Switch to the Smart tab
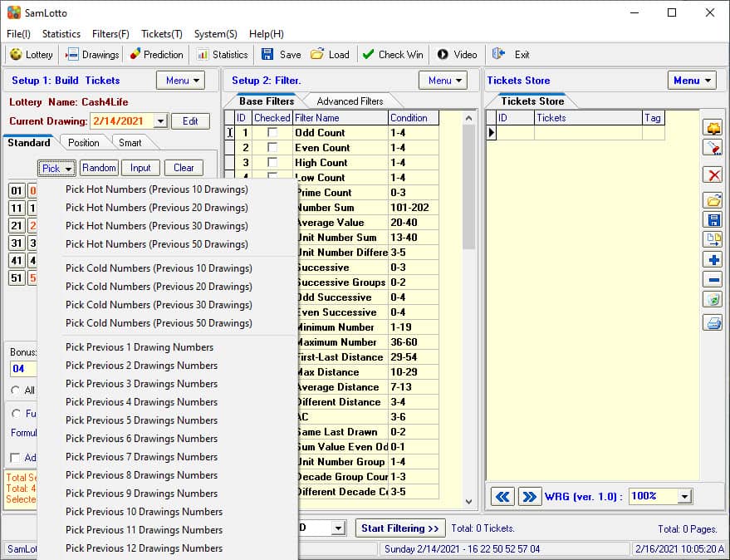730x560 pixels. 130,143
